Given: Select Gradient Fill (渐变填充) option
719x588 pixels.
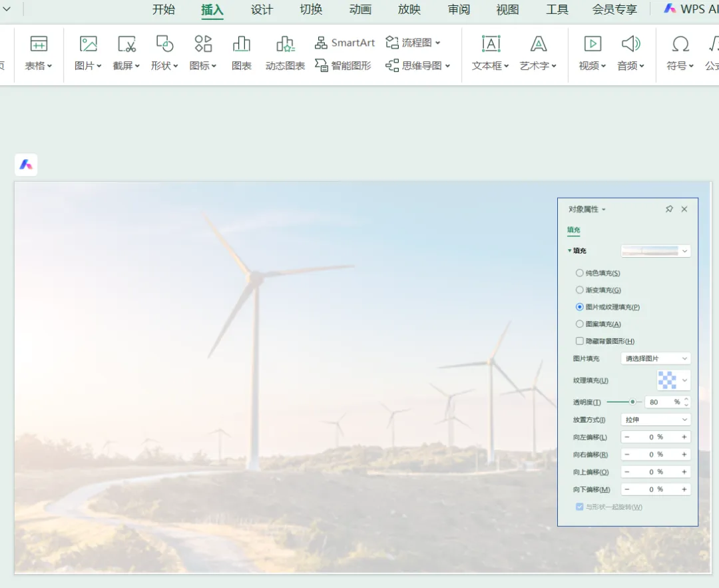Looking at the screenshot, I should click(580, 290).
